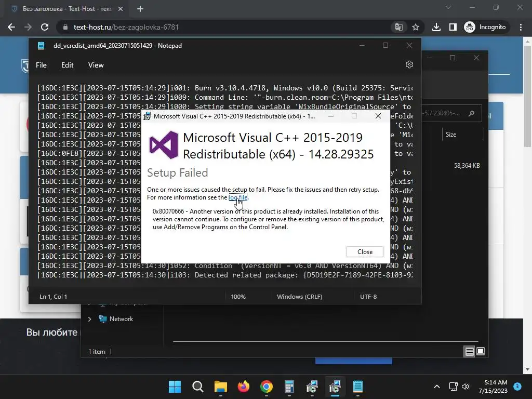Bookmark this page with the star
The image size is (532, 399).
pos(415,27)
